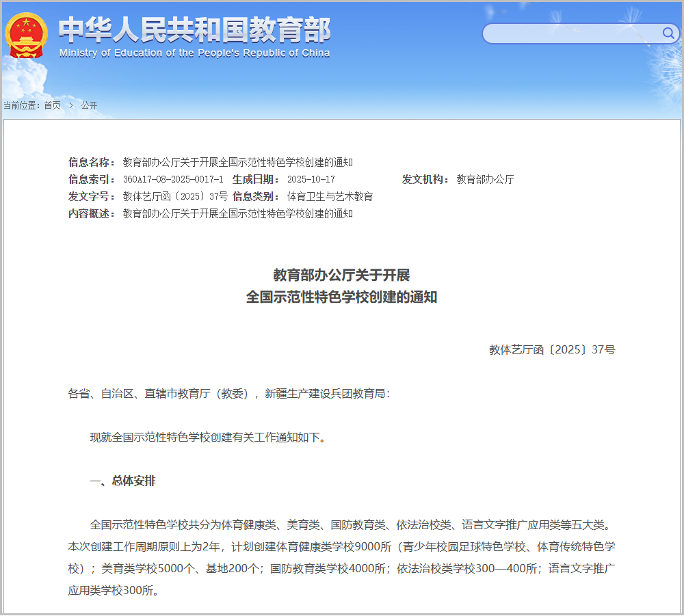Click the 内容概述 description text
Image resolution: width=684 pixels, height=616 pixels.
(x=238, y=213)
